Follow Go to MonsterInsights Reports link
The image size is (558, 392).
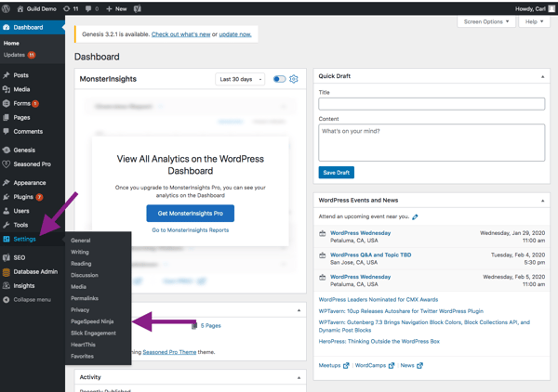click(x=191, y=230)
